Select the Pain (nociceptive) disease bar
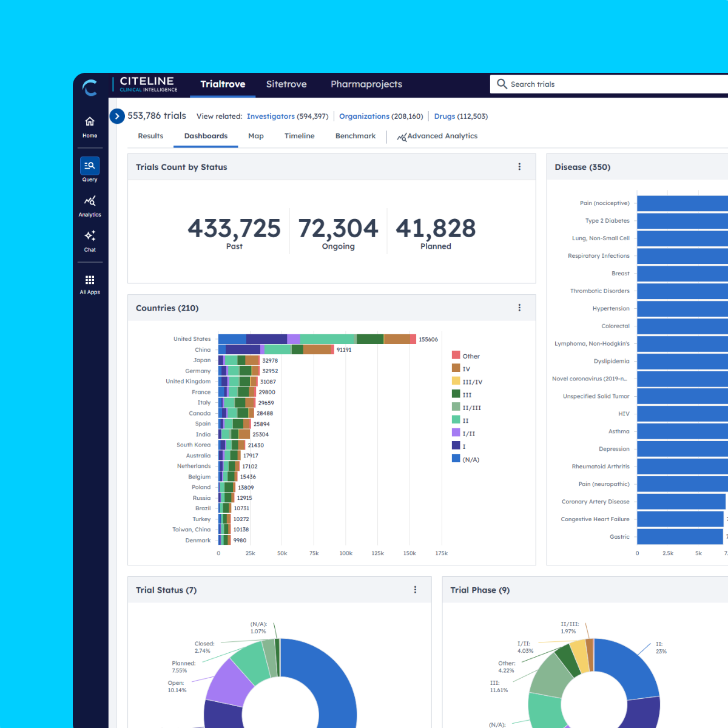The width and height of the screenshot is (728, 728). coord(682,203)
